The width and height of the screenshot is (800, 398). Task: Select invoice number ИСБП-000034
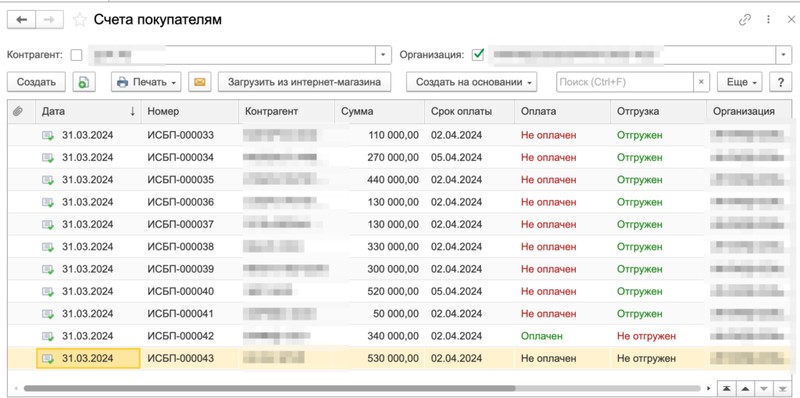point(181,158)
